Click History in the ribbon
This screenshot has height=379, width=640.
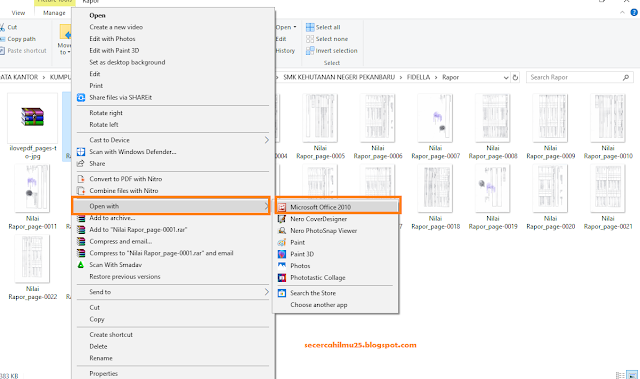point(285,51)
